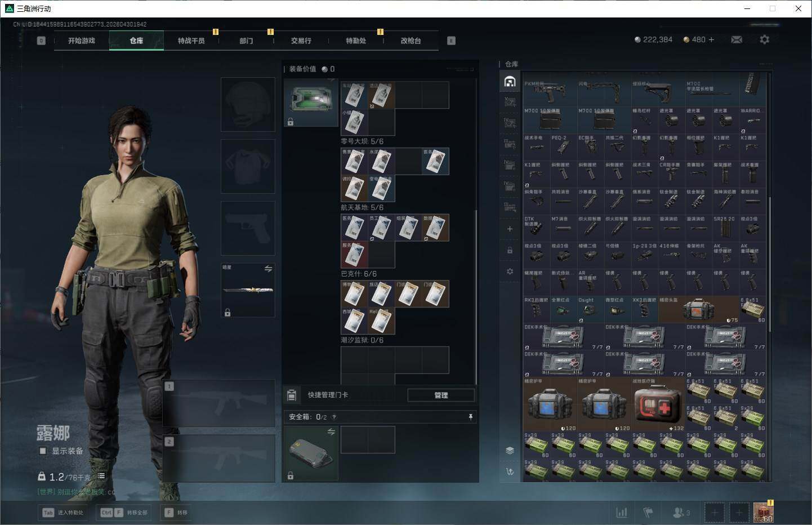This screenshot has width=812, height=525.
Task: Select the Osight optic item
Action: (591, 309)
